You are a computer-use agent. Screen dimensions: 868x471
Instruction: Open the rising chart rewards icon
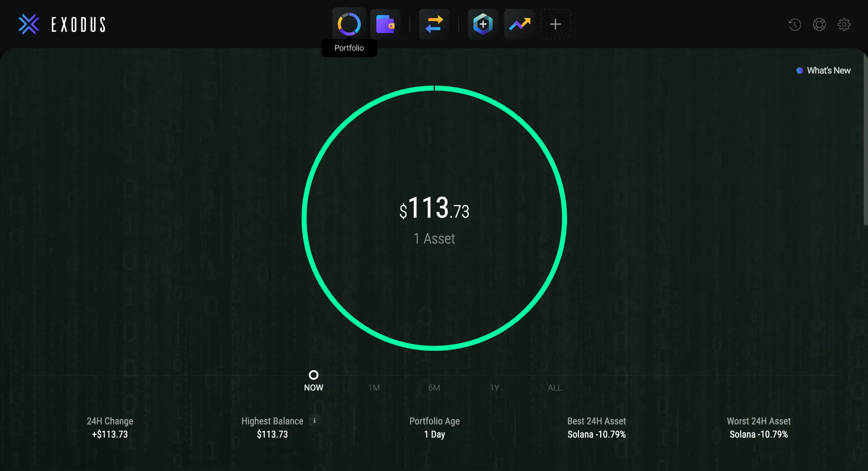[x=519, y=24]
